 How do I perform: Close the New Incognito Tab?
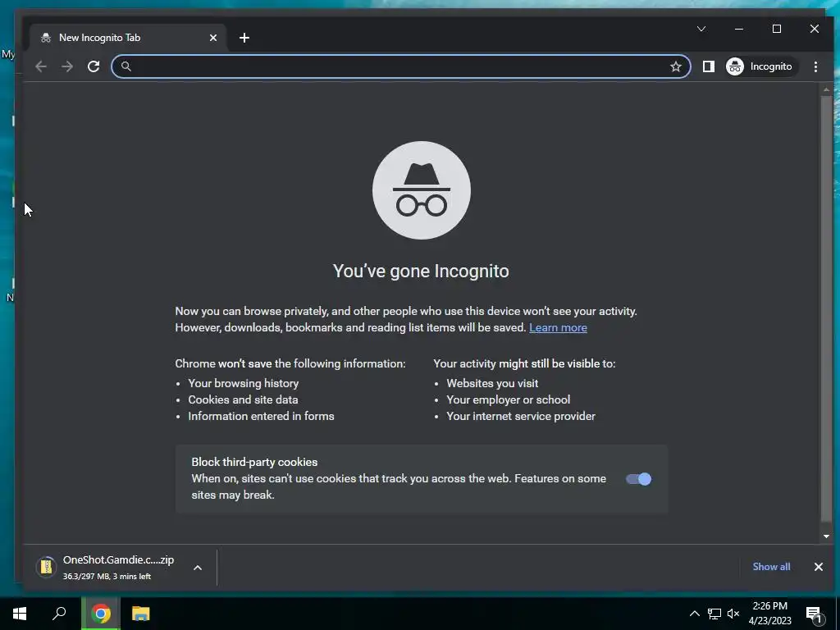pyautogui.click(x=213, y=38)
